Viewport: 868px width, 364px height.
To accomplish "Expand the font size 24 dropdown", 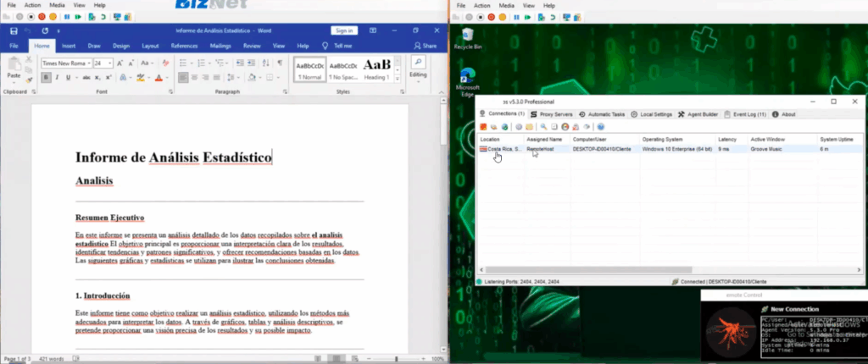I will 110,63.
